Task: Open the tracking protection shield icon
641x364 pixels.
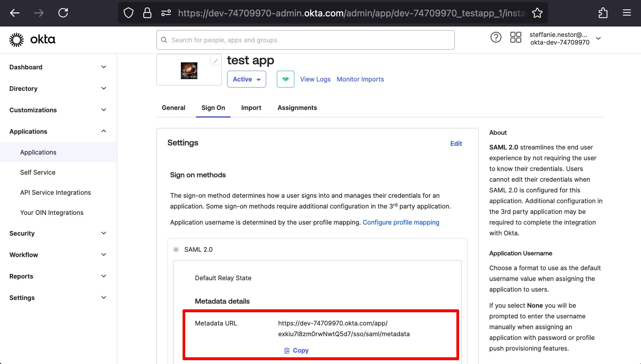Action: (x=129, y=13)
